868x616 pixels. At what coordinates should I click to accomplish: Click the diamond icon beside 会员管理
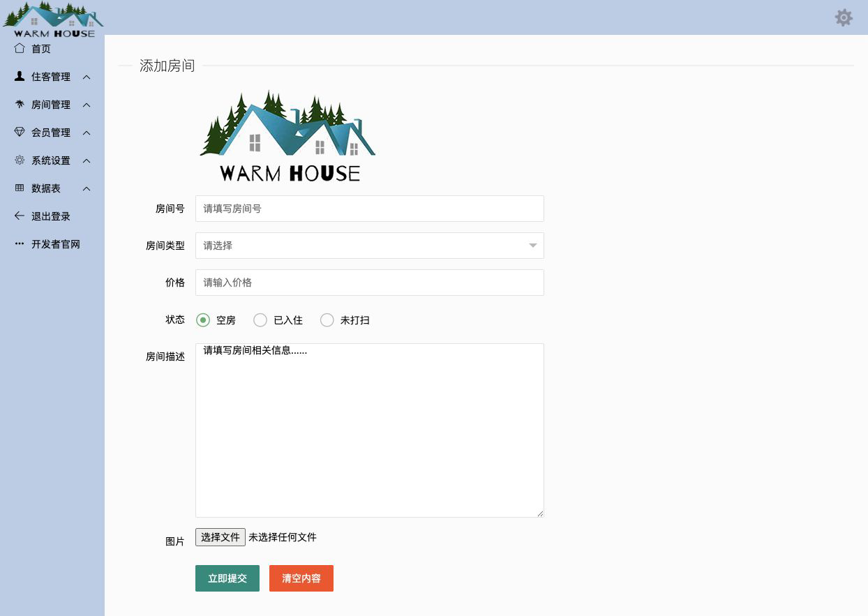click(20, 133)
